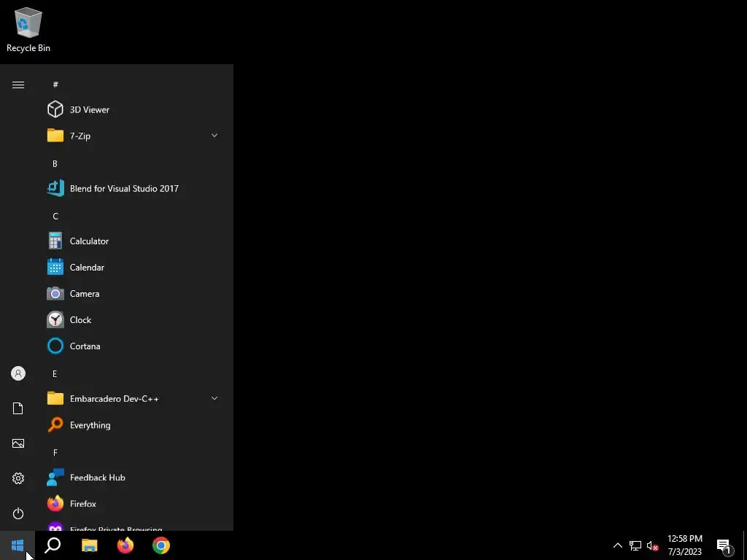Open clock showing 12:58 PM

[x=684, y=545]
